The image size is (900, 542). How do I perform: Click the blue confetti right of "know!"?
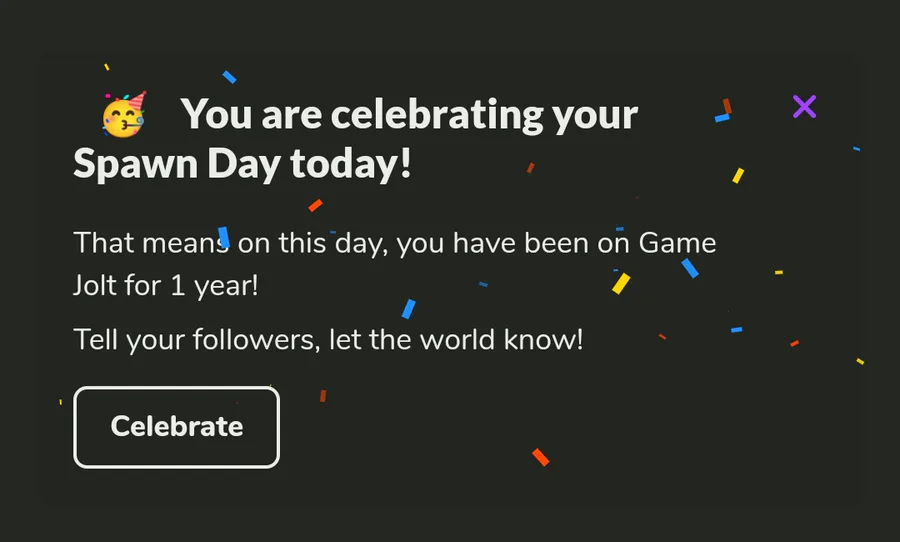pos(736,329)
